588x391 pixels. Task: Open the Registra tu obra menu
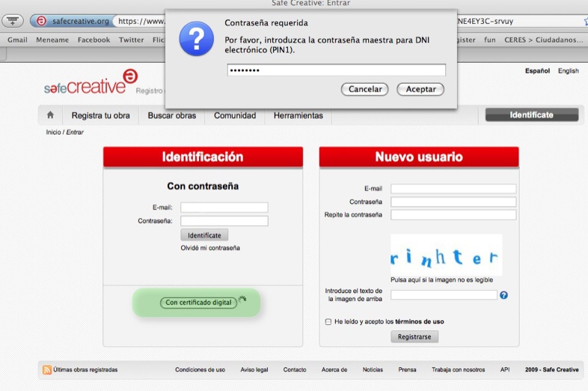[x=100, y=115]
